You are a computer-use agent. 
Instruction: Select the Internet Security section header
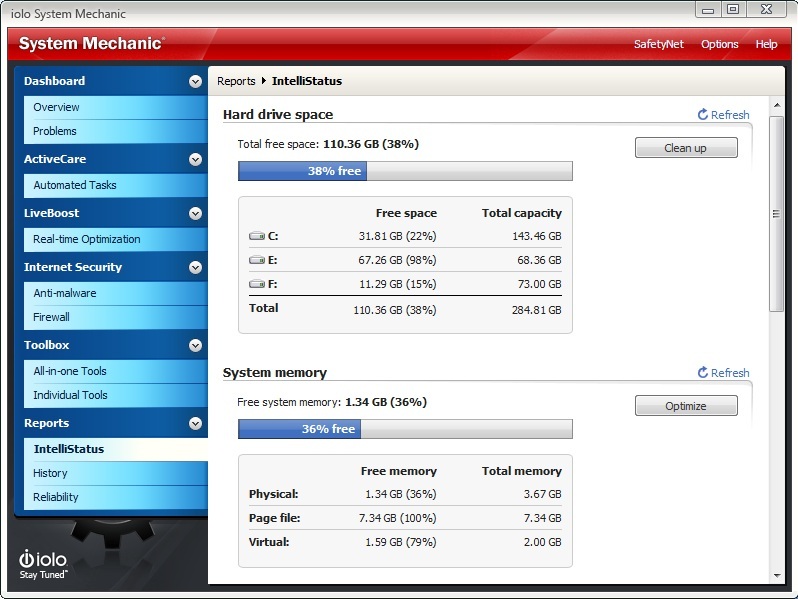pos(73,267)
